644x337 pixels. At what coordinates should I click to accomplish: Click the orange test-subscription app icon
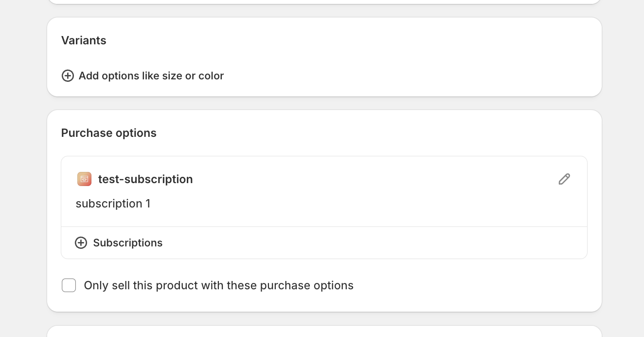(84, 179)
